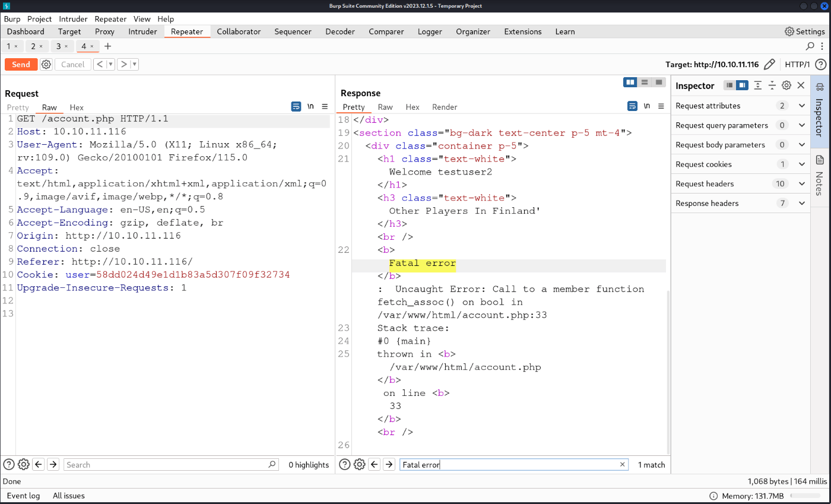Edit the target with pencil icon
Image resolution: width=831 pixels, height=504 pixels.
click(769, 64)
